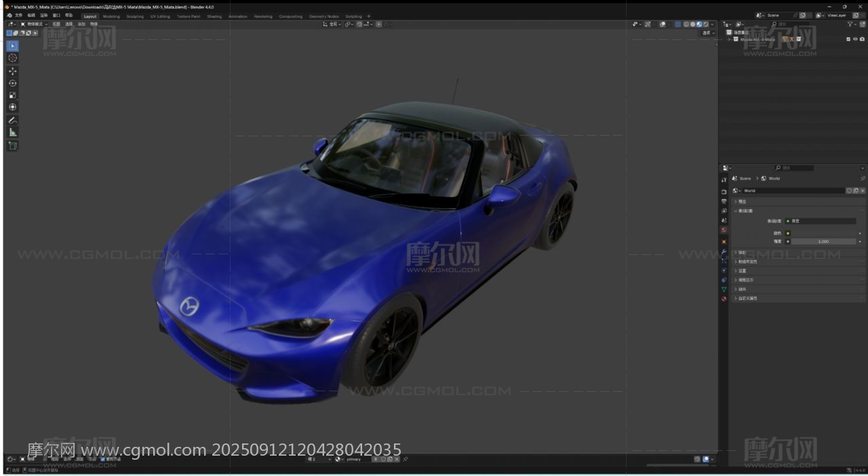The image size is (868, 476).
Task: Open the Physics properties tab
Action: click(x=724, y=271)
